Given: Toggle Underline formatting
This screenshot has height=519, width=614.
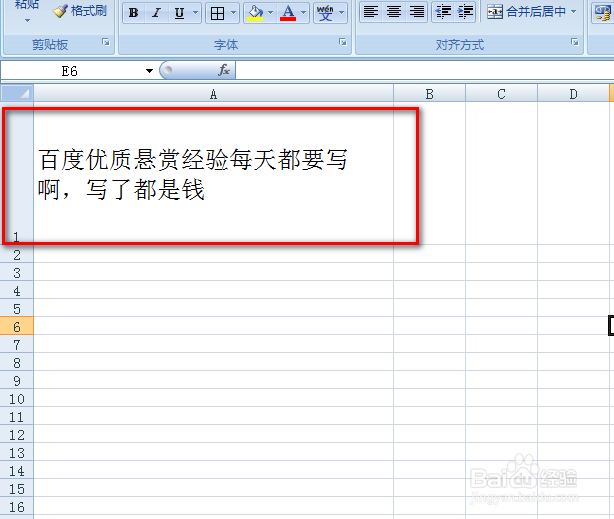Looking at the screenshot, I should [x=179, y=13].
